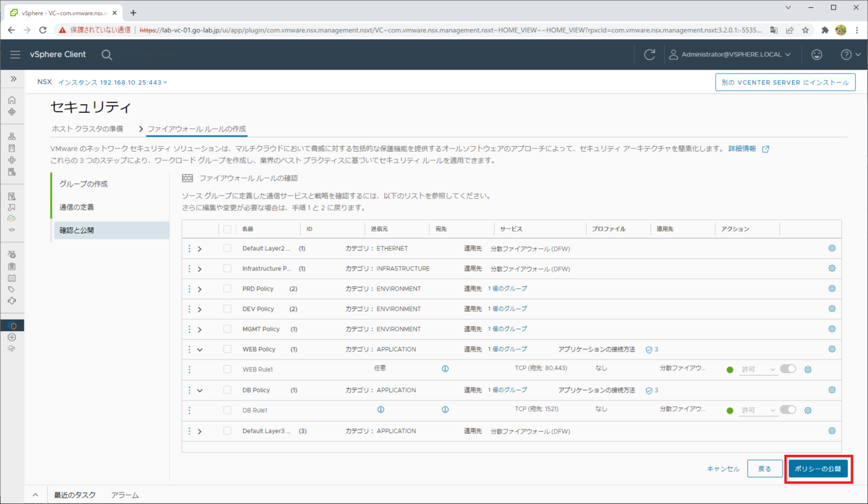Open the Administrator@VSPHERE.LOCAL user menu

pyautogui.click(x=729, y=54)
